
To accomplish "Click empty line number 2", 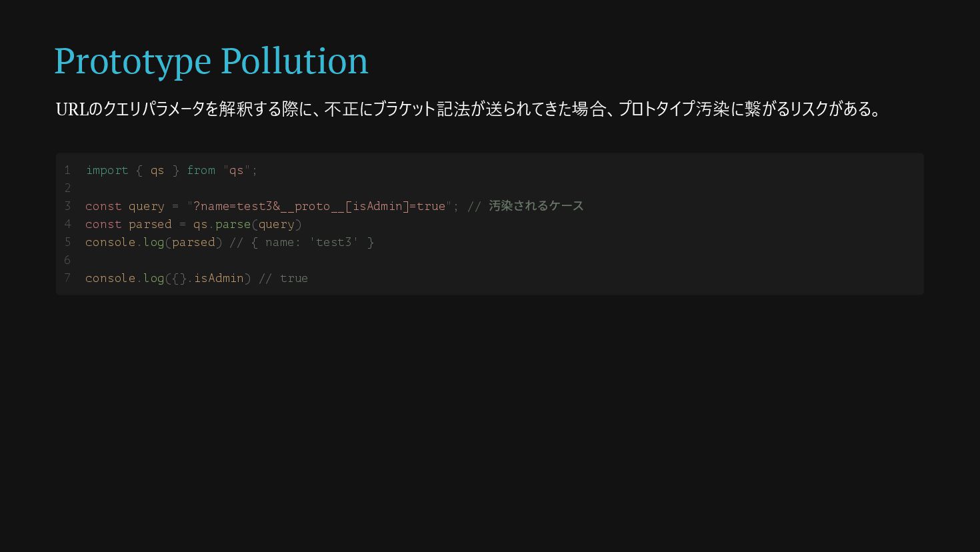I will pyautogui.click(x=67, y=188).
